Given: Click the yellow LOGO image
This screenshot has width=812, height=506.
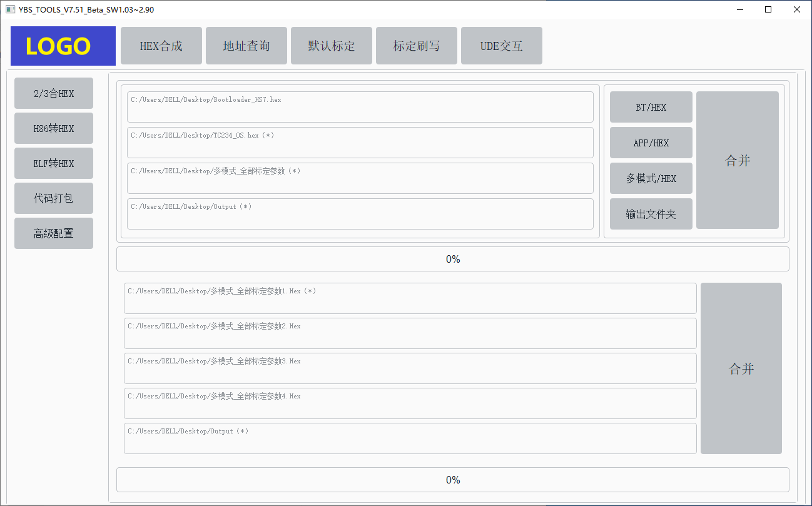Looking at the screenshot, I should pos(63,46).
